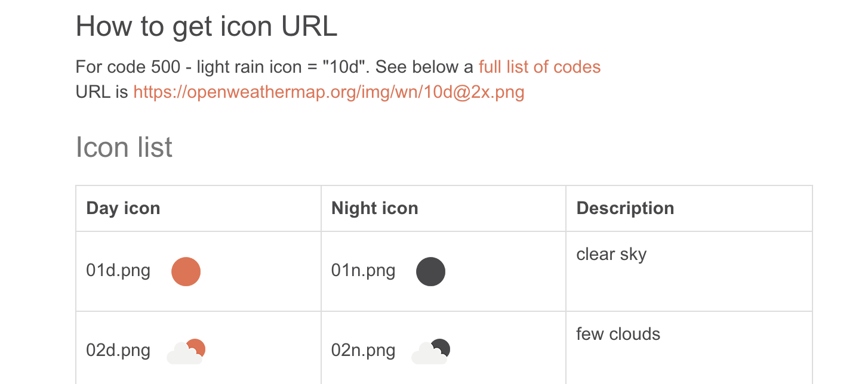Viewport: 868px width, 384px height.
Task: Click the 02d.png filename text
Action: tap(118, 350)
